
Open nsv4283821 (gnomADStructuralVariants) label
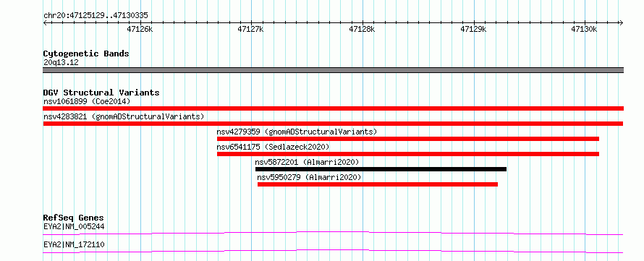(x=124, y=116)
